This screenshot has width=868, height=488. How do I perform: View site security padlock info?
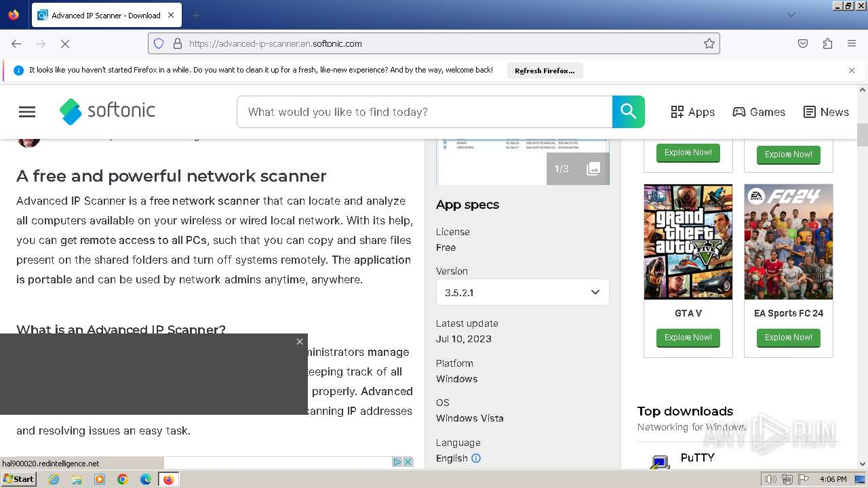[x=178, y=43]
